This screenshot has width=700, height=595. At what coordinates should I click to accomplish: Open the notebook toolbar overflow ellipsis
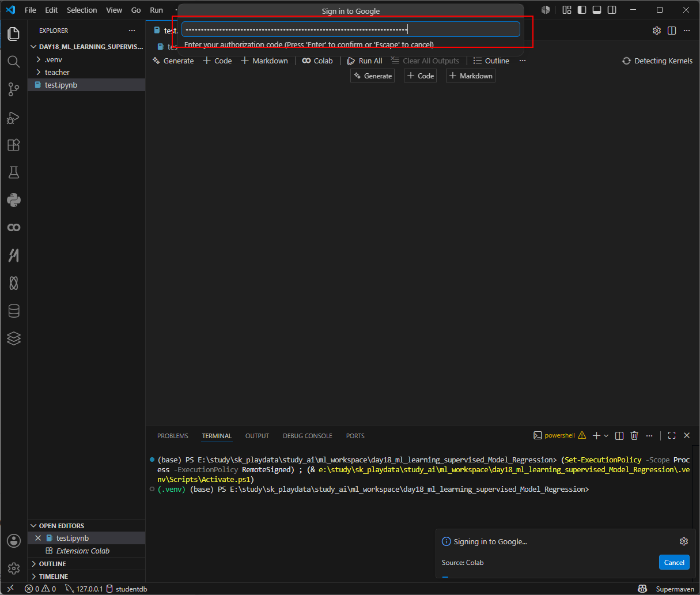[x=523, y=61]
